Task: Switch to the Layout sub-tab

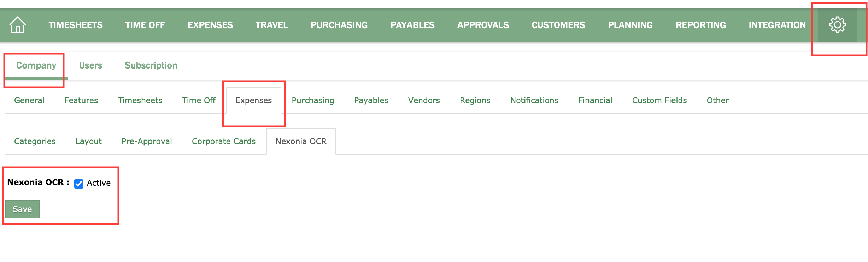Action: [x=89, y=142]
